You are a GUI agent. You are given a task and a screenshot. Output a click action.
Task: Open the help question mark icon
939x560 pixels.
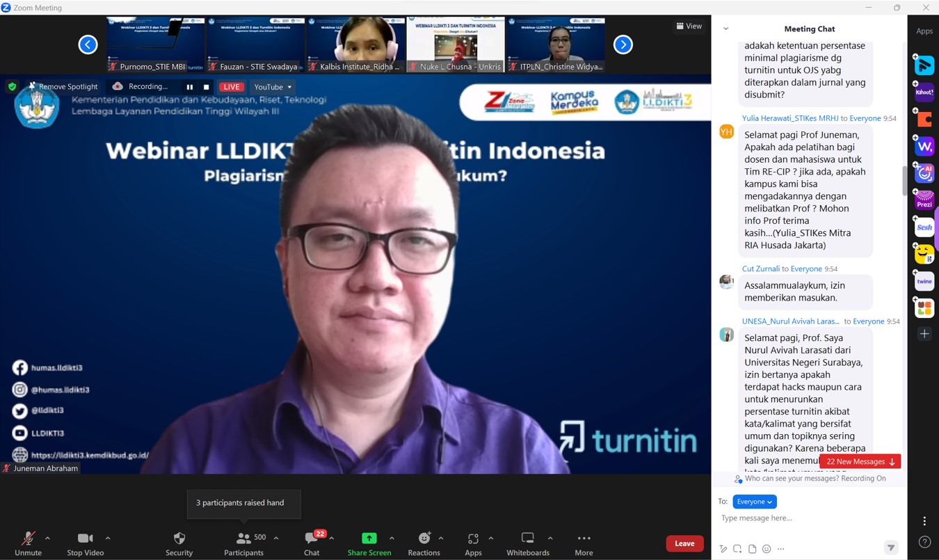[x=924, y=542]
